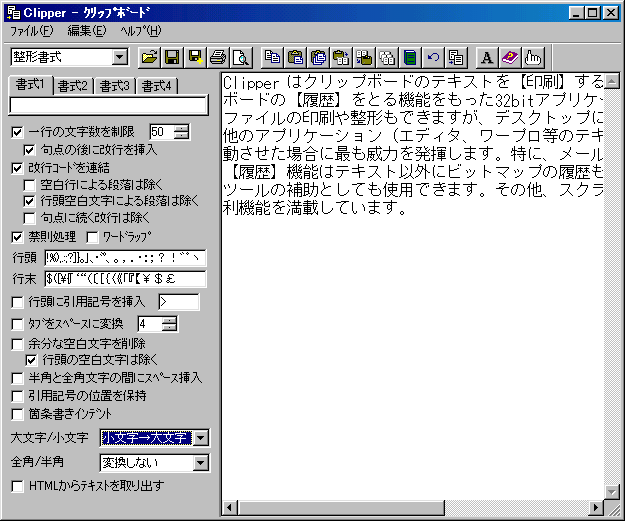Click the vertical scrollbar down arrow
625x521 pixels.
(612, 492)
